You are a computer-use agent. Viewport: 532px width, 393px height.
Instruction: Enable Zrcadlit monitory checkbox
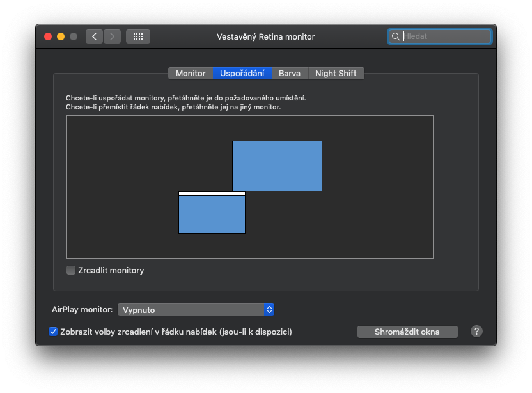71,270
